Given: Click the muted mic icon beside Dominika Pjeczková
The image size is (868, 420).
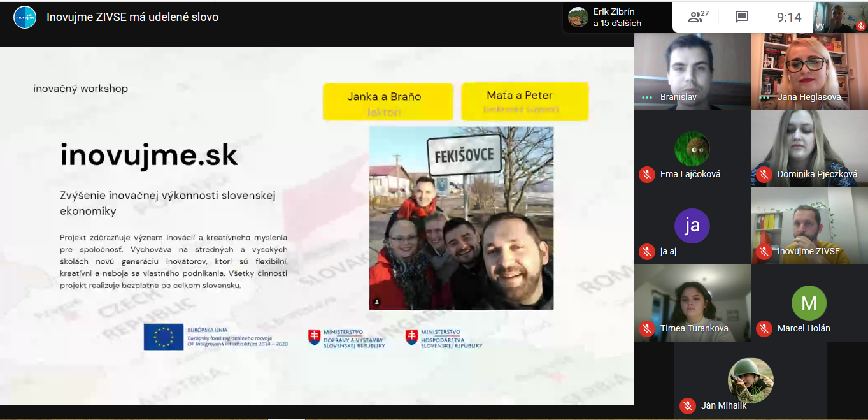Looking at the screenshot, I should [764, 174].
